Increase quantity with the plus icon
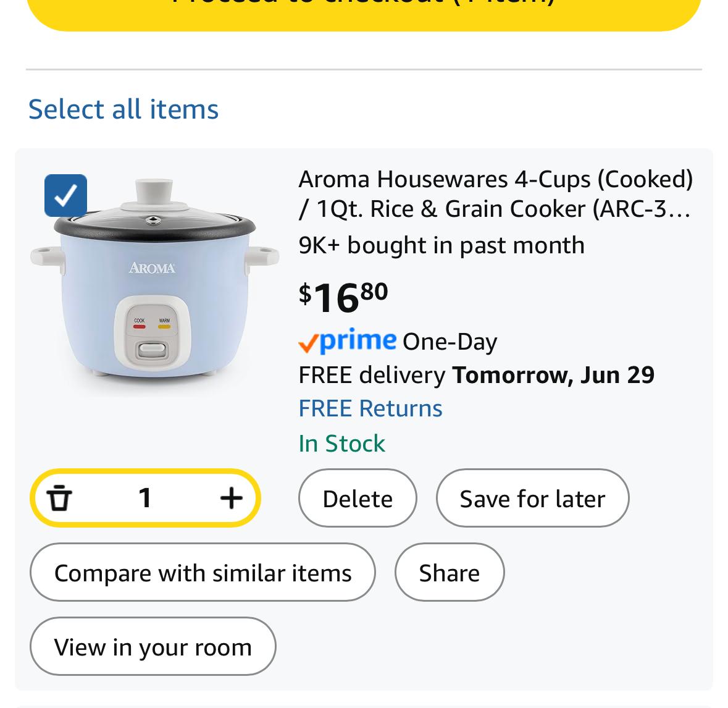Viewport: 728px width, 708px height. pyautogui.click(x=231, y=498)
